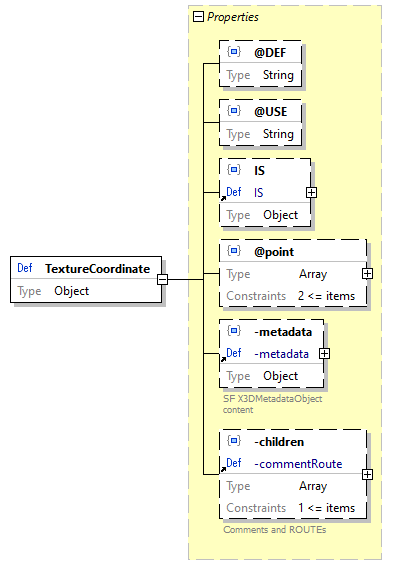Click the IS property type icon
Viewport: 396px width, 571px height.
(x=234, y=170)
